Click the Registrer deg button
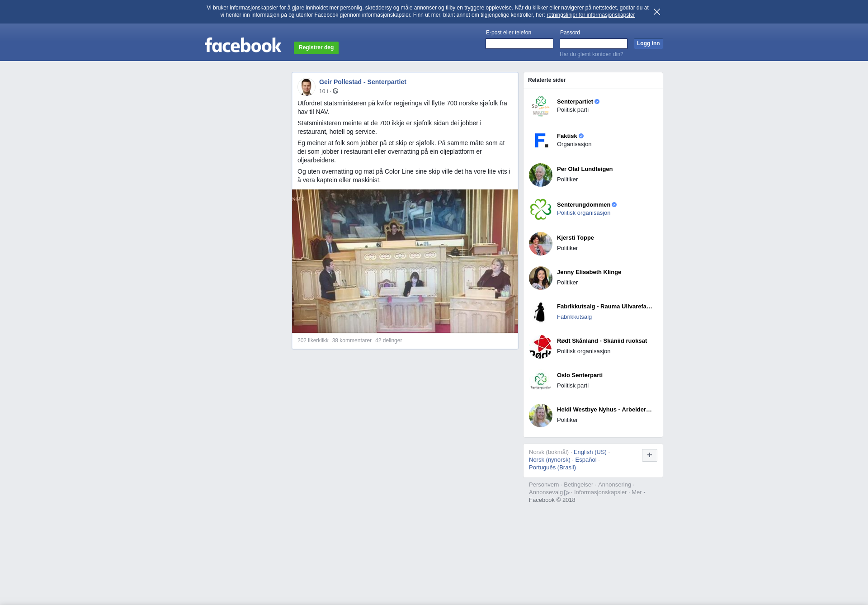 click(316, 47)
